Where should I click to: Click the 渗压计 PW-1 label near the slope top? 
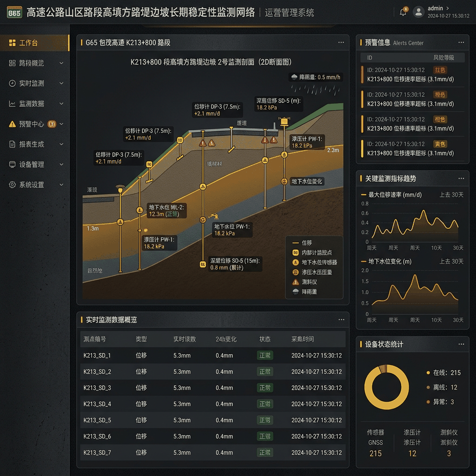coord(307,142)
